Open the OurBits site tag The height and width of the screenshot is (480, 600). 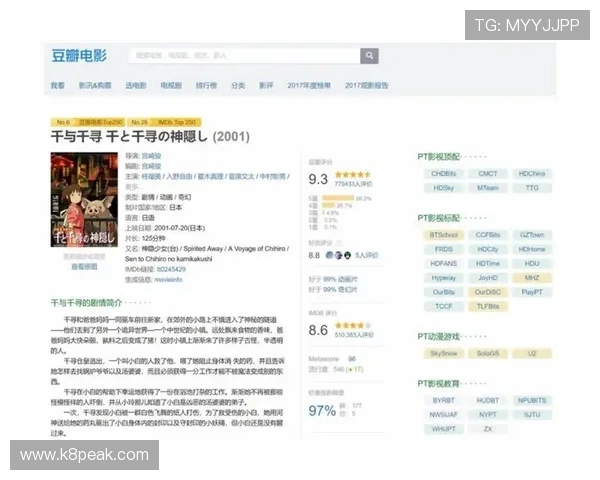pos(444,292)
